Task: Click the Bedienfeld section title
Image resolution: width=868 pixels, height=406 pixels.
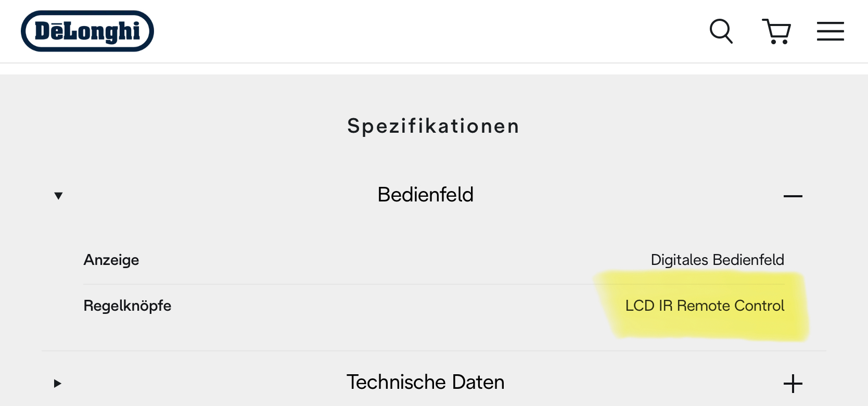Action: click(x=425, y=195)
